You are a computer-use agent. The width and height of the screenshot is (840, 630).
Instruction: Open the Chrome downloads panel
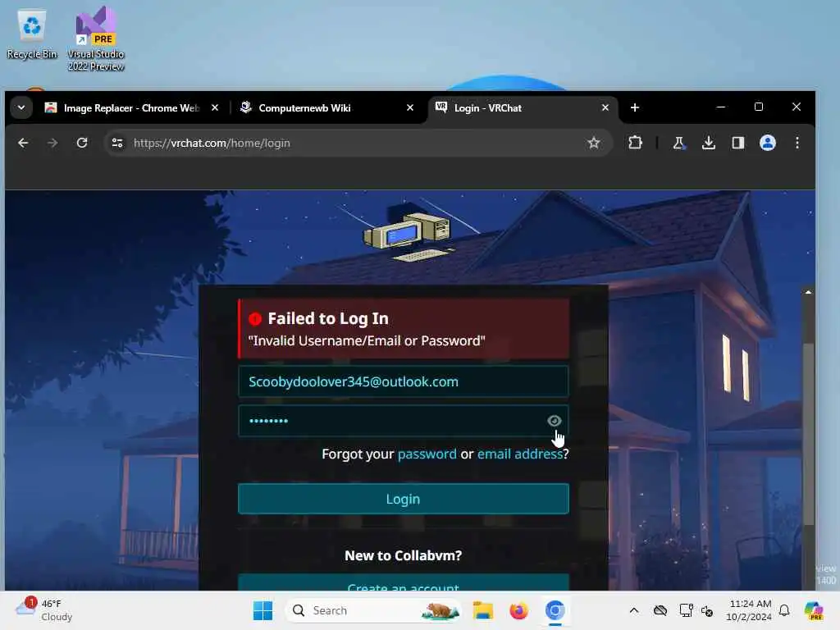click(x=708, y=143)
